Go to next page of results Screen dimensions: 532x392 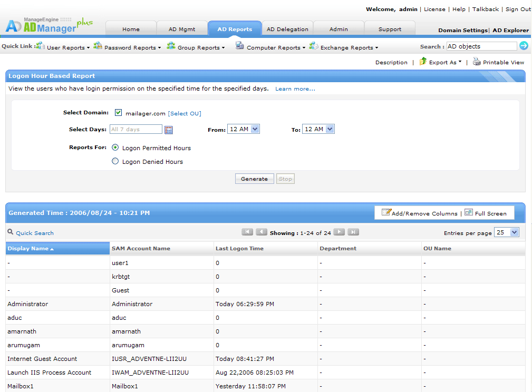[339, 232]
